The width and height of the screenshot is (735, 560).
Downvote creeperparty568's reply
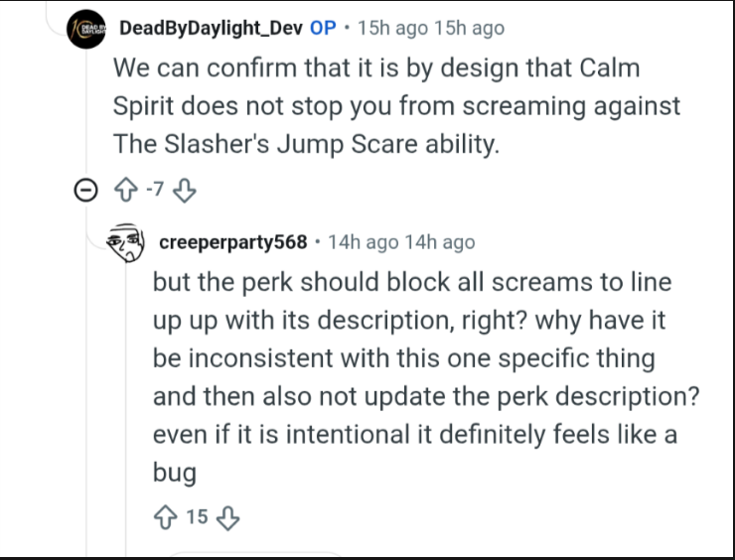tap(227, 517)
